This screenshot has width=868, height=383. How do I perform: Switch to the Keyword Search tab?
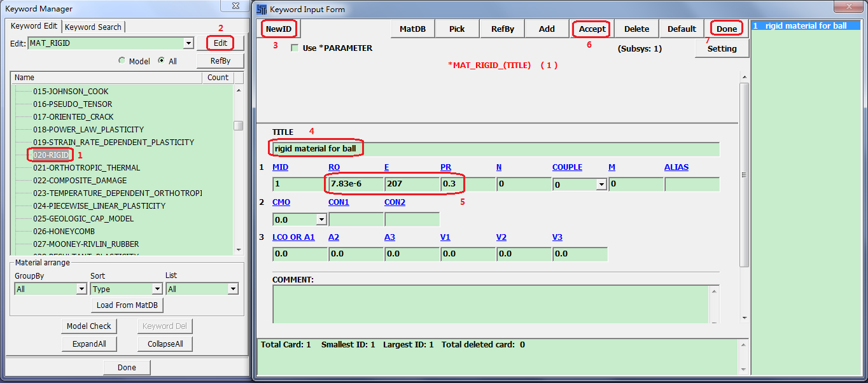(93, 27)
